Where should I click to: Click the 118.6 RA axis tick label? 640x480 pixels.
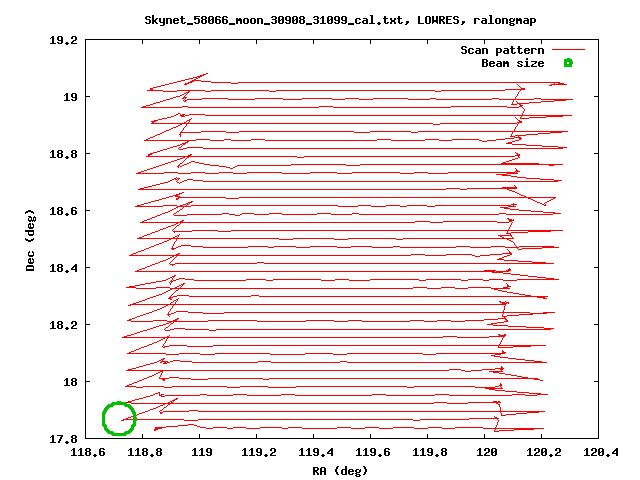[87, 452]
